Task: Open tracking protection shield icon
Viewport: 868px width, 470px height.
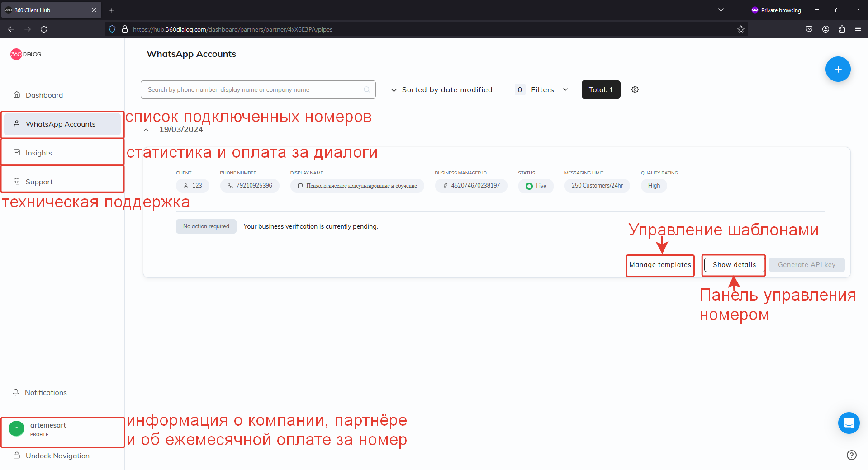Action: [x=112, y=29]
